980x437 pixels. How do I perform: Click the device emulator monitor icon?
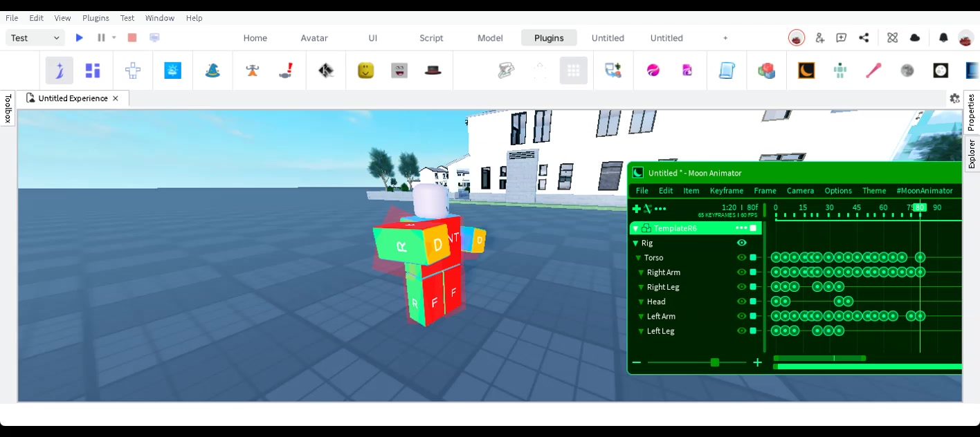[x=154, y=38]
